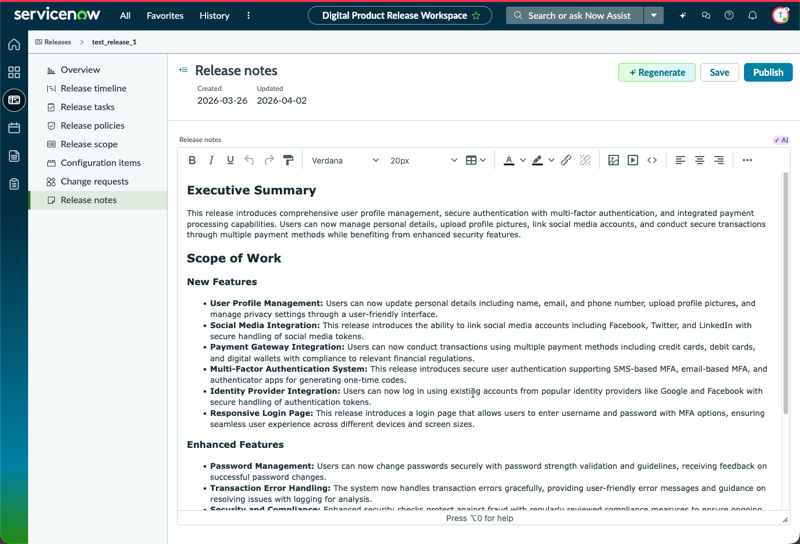Open the Now Assist sparkle icon
Screen dimensions: 800x544
682,16
